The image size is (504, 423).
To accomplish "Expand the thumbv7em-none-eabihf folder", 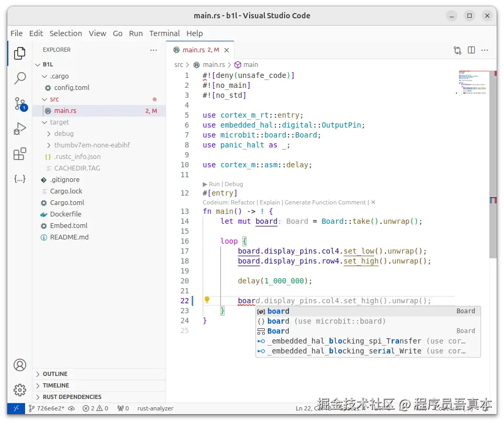I will [x=49, y=145].
